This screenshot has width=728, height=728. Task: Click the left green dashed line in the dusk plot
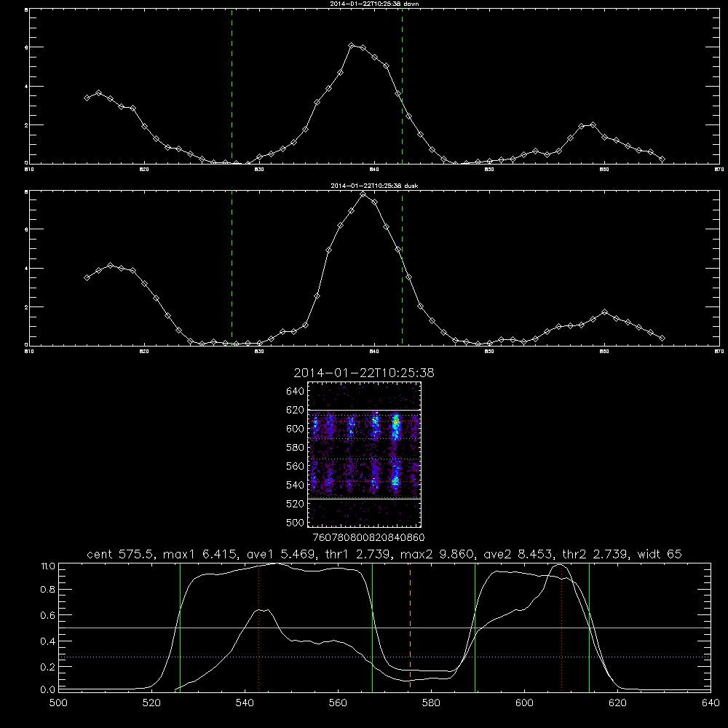pos(232,268)
